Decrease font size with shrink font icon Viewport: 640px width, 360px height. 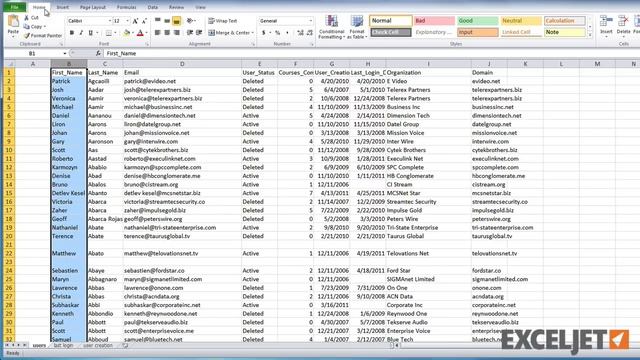(144, 21)
